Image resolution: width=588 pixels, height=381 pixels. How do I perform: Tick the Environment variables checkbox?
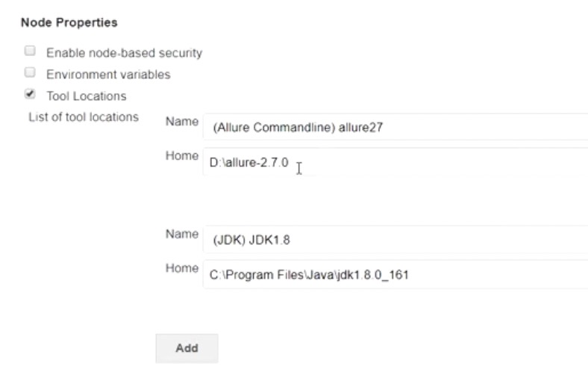coord(30,73)
